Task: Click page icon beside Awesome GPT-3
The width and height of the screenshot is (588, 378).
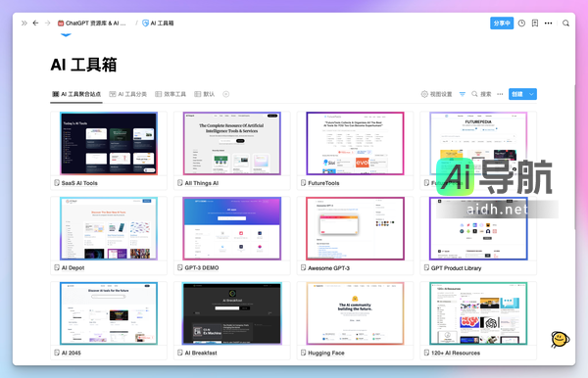Action: click(304, 267)
